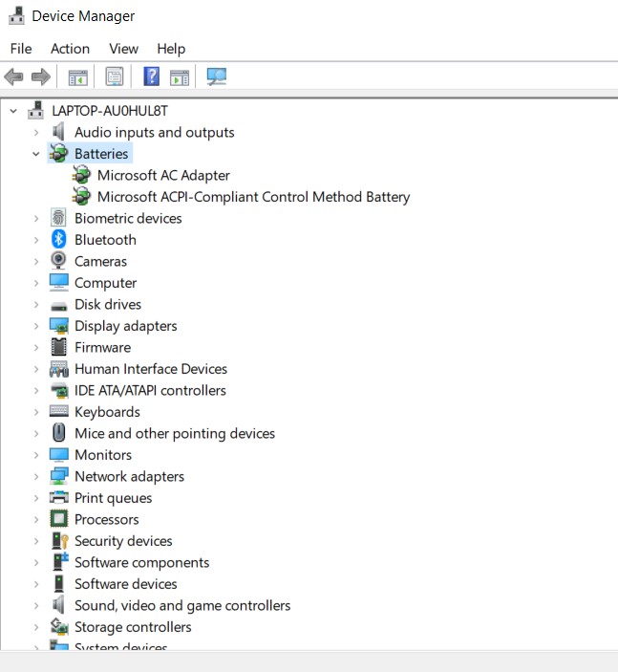Viewport: 618px width, 672px height.
Task: Open the View menu
Action: coord(124,49)
